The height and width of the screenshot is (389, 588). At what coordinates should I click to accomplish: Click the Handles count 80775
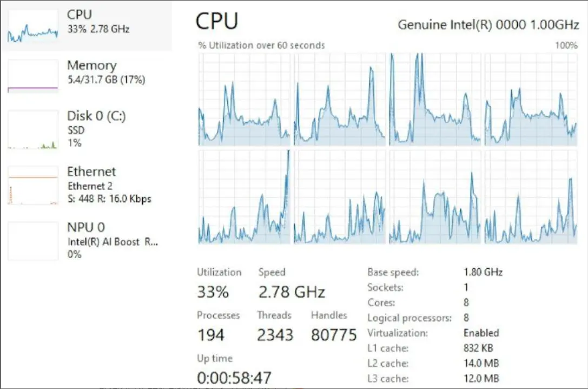(334, 335)
